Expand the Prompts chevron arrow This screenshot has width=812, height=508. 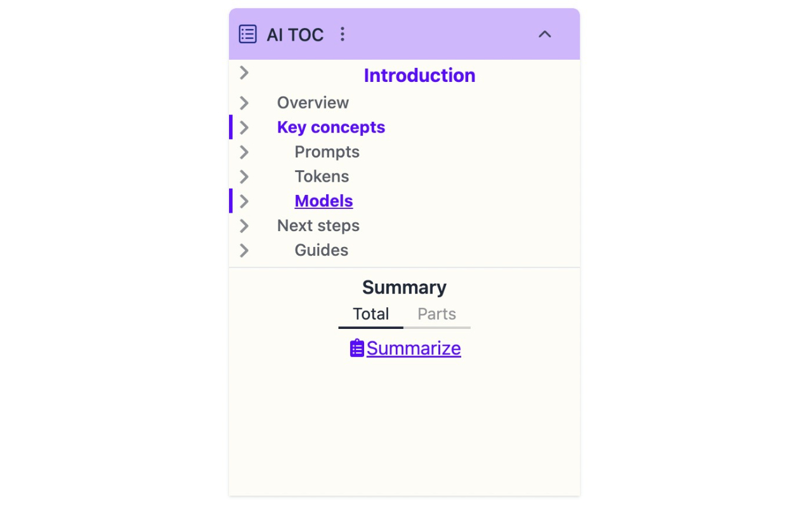[244, 152]
